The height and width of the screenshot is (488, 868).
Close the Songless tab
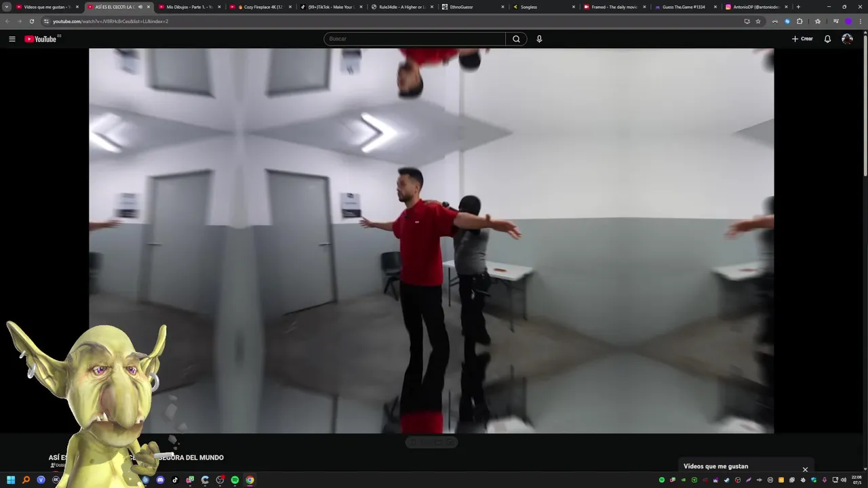[x=574, y=7]
